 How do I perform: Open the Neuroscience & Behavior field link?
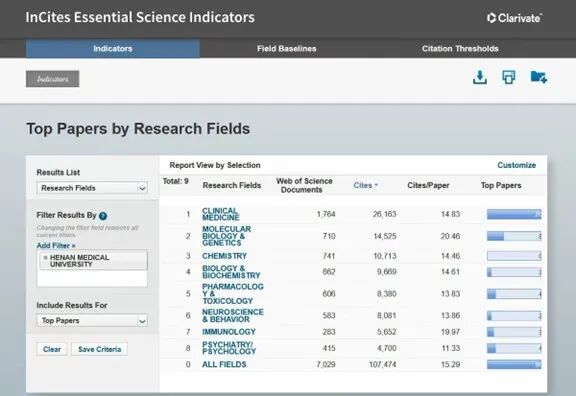coord(233,316)
